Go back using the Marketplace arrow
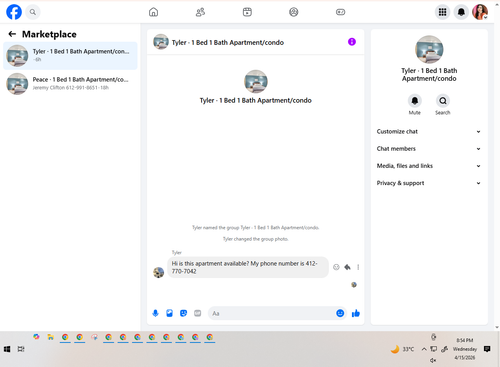Screen dimensions: 500x367 (12, 34)
